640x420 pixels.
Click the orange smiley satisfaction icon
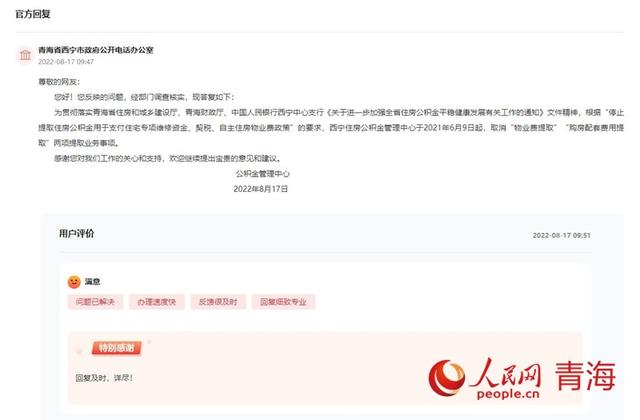74,282
